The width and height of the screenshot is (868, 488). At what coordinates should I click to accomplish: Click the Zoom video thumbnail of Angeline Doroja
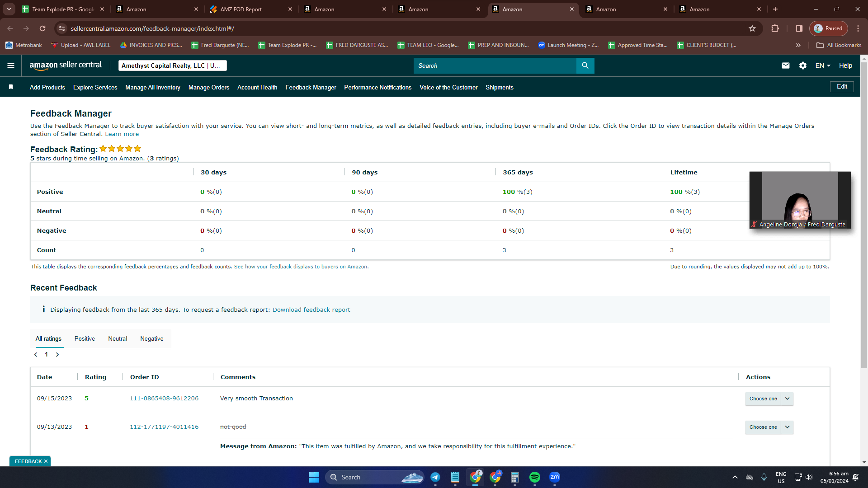[x=800, y=200]
